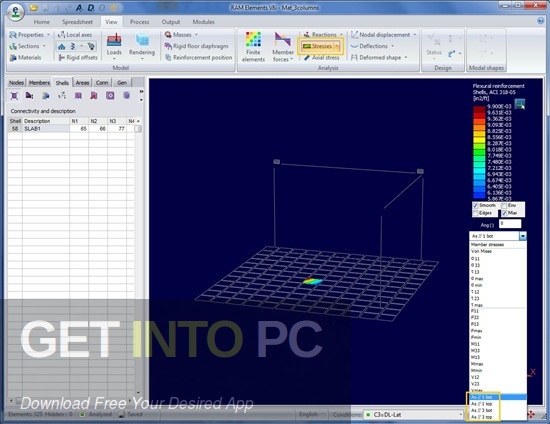The image size is (550, 424).
Task: Click the fourth shells panel tool icon
Action: click(62, 95)
